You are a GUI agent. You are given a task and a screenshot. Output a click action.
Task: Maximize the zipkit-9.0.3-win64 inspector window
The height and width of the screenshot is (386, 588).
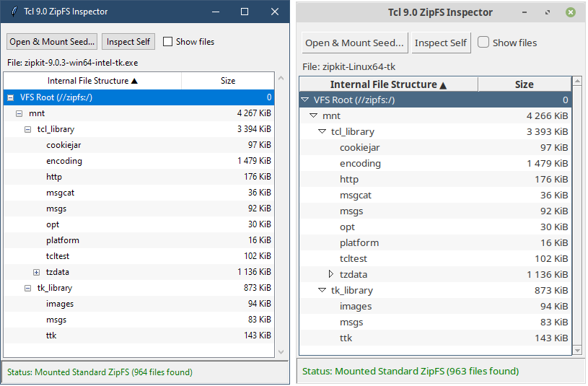(x=245, y=12)
